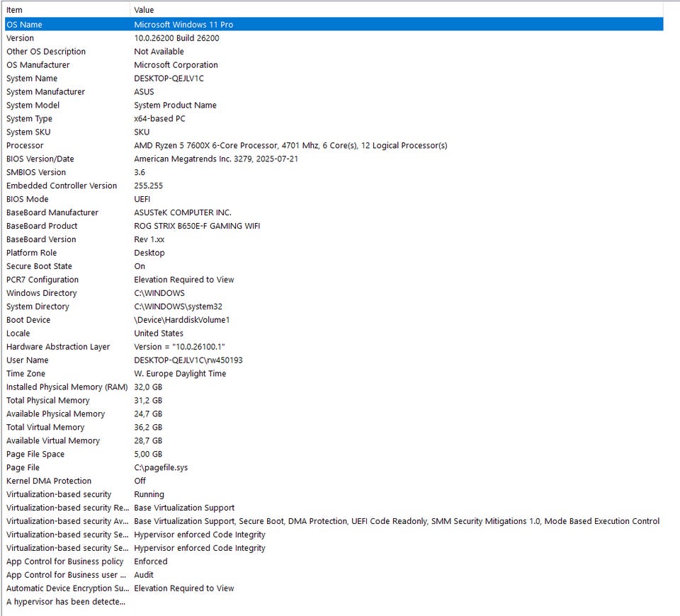Viewport: 680px width, 616px height.
Task: Select the "36,2 GB" total virtual memory value
Action: tap(148, 428)
